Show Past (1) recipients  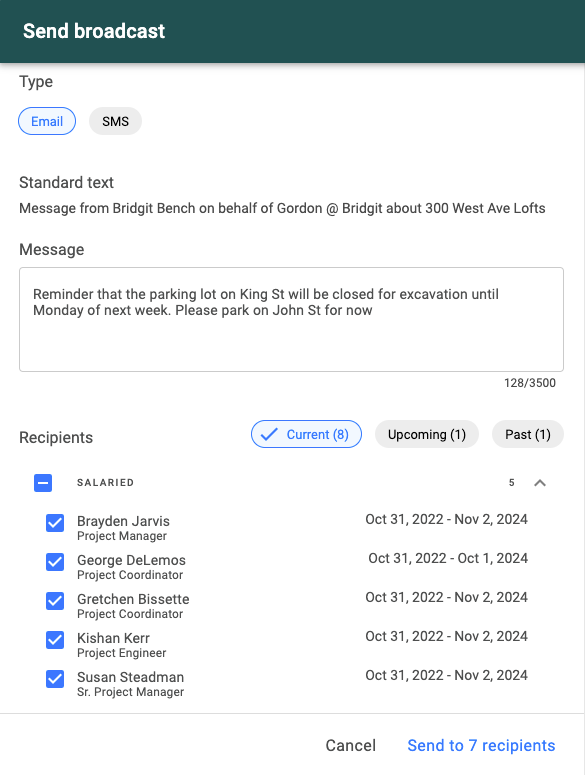(528, 434)
